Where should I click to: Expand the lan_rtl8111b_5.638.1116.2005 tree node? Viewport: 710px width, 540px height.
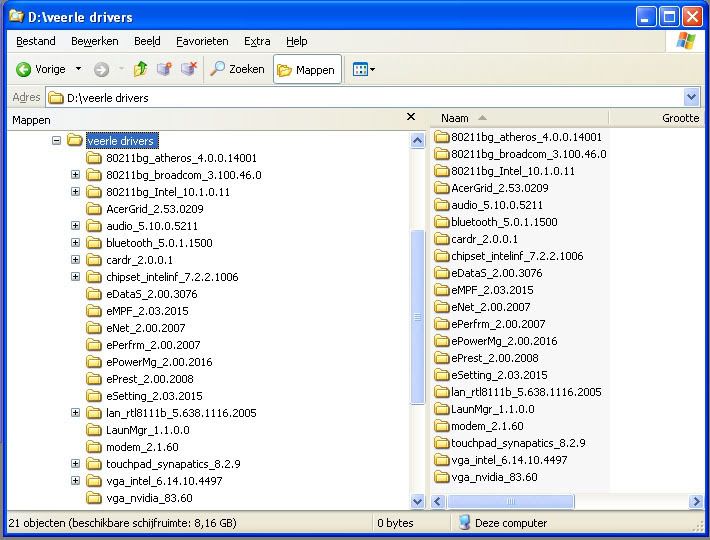(75, 413)
